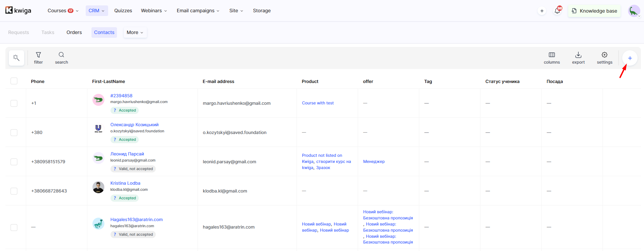Add new contact with blue plus button
The image size is (644, 251).
tap(630, 58)
